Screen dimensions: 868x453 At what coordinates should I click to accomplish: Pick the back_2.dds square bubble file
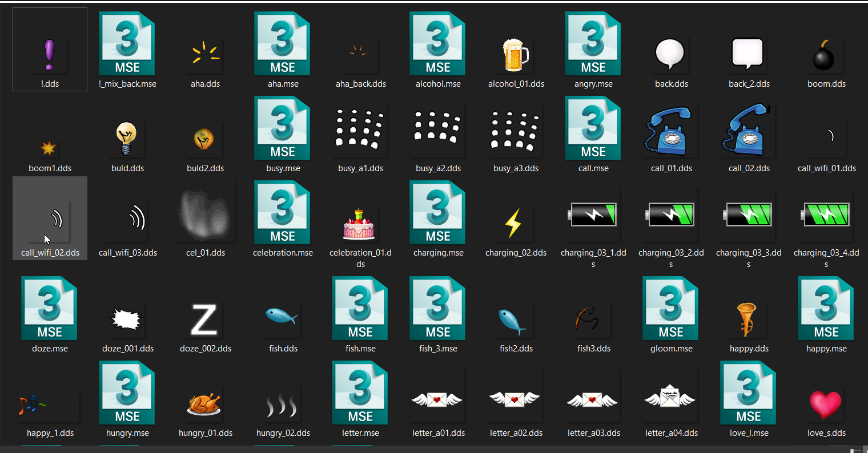[x=749, y=55]
